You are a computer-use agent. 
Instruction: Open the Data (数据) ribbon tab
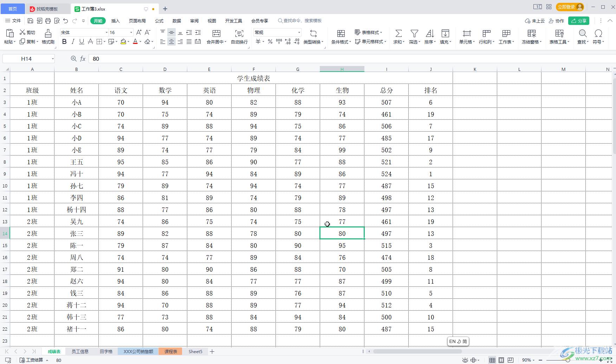(177, 21)
